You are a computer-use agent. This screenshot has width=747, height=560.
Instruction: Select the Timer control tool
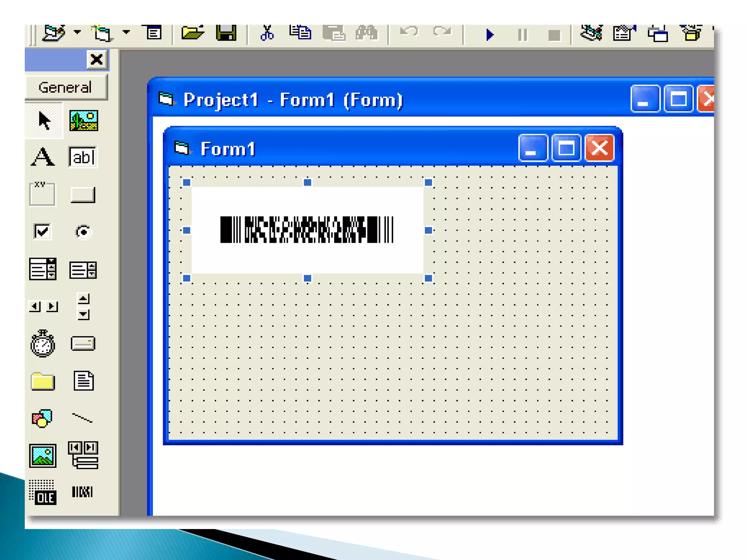click(43, 343)
